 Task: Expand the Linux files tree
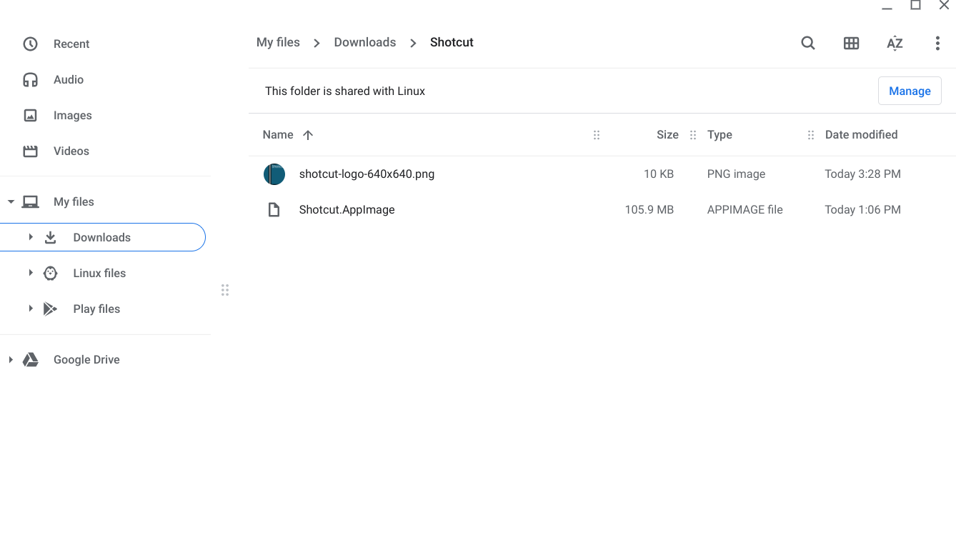[x=31, y=273]
